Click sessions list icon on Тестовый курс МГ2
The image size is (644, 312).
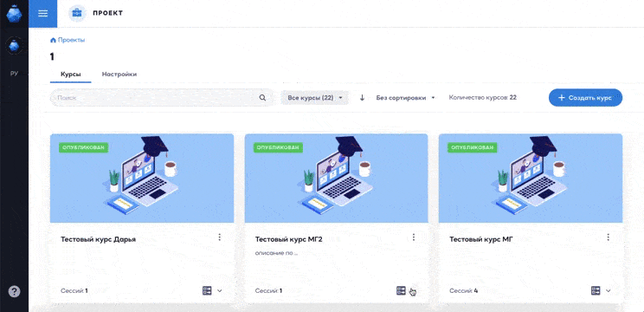click(x=401, y=290)
